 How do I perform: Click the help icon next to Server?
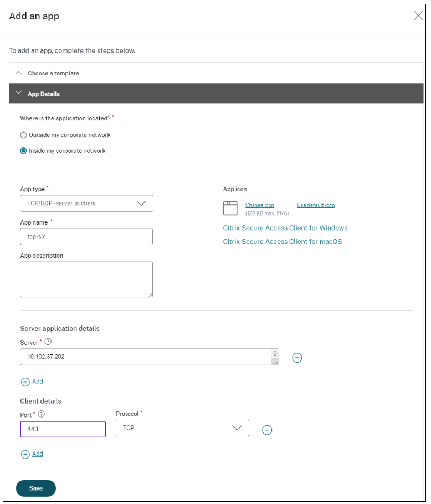pos(48,342)
